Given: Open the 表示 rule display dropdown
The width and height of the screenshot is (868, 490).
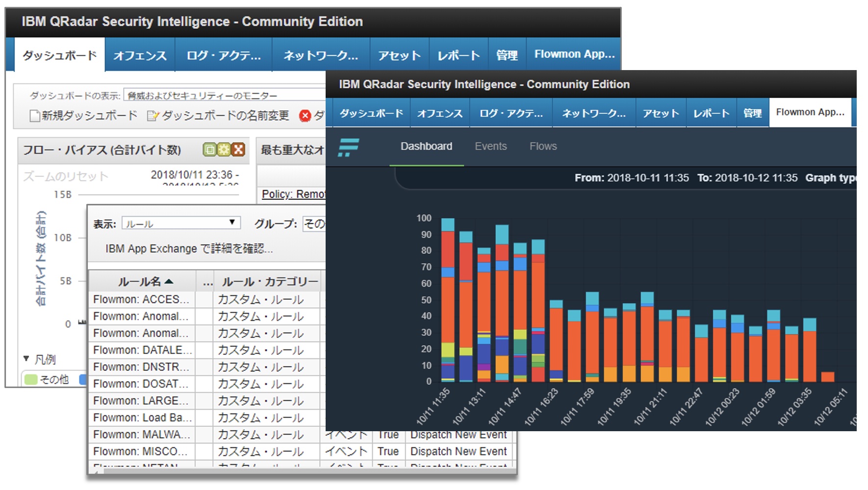Looking at the screenshot, I should click(181, 223).
